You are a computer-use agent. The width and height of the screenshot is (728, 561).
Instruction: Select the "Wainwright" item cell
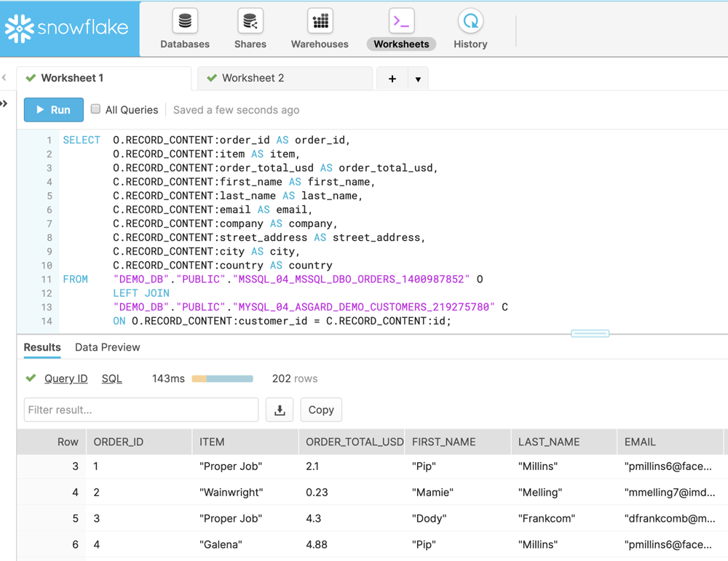coord(245,493)
